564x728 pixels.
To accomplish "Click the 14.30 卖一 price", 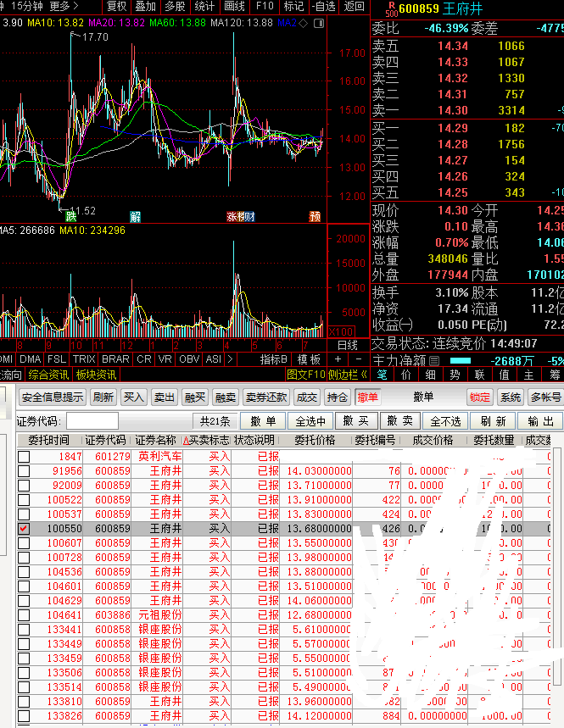I will (453, 110).
